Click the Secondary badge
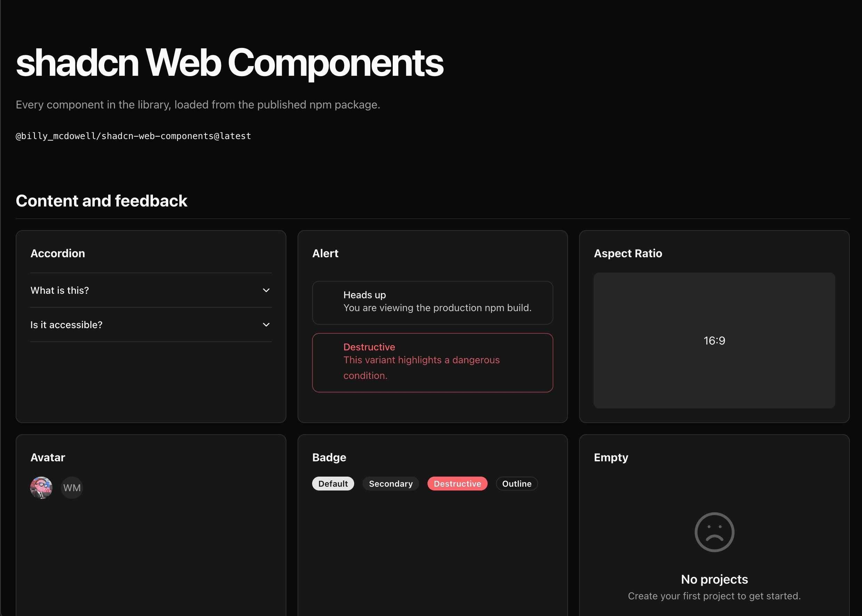 391,484
